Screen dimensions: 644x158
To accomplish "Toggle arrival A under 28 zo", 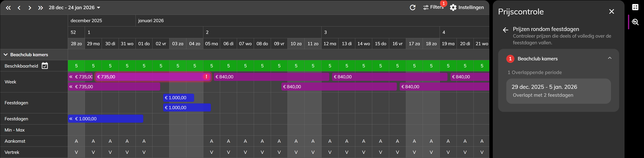I will point(76,141).
